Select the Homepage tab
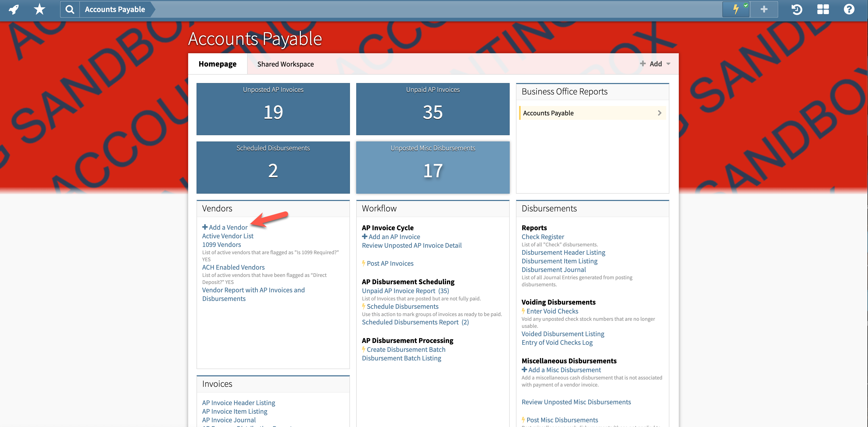Image resolution: width=868 pixels, height=427 pixels. click(x=218, y=64)
